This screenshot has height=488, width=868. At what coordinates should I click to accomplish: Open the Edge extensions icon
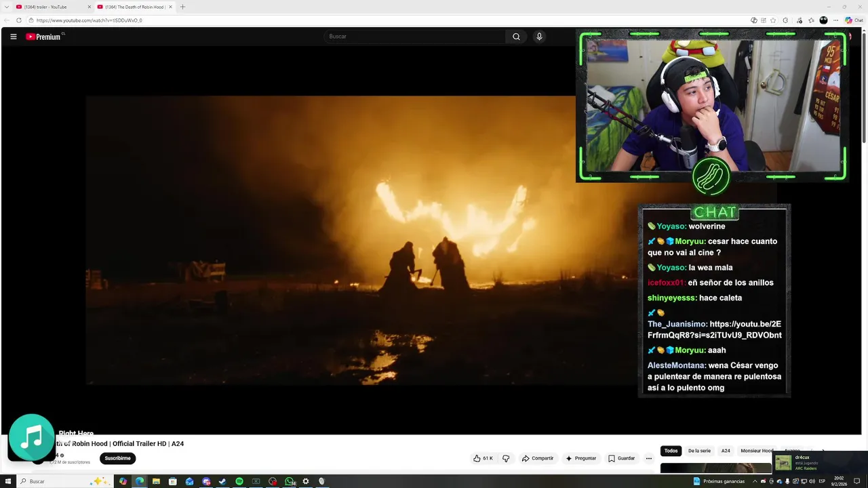coord(785,20)
